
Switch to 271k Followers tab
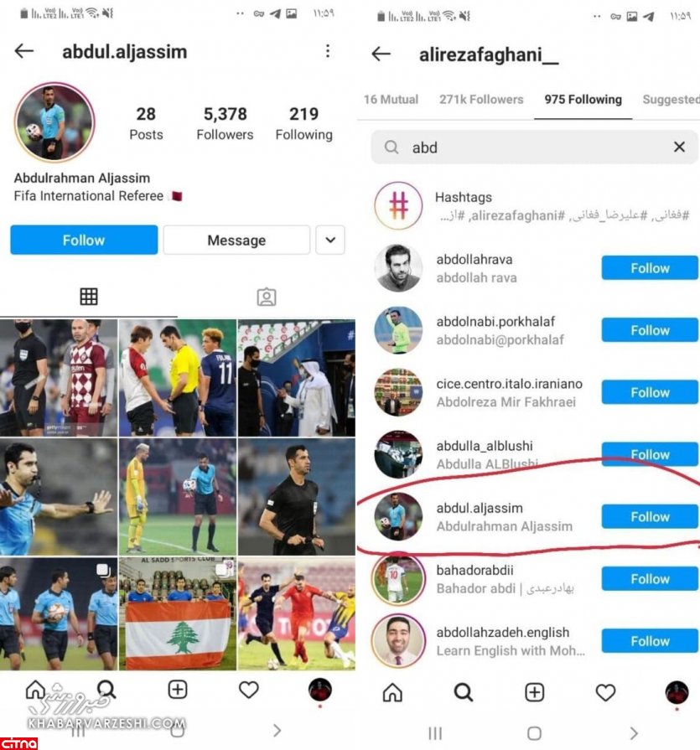click(x=481, y=100)
